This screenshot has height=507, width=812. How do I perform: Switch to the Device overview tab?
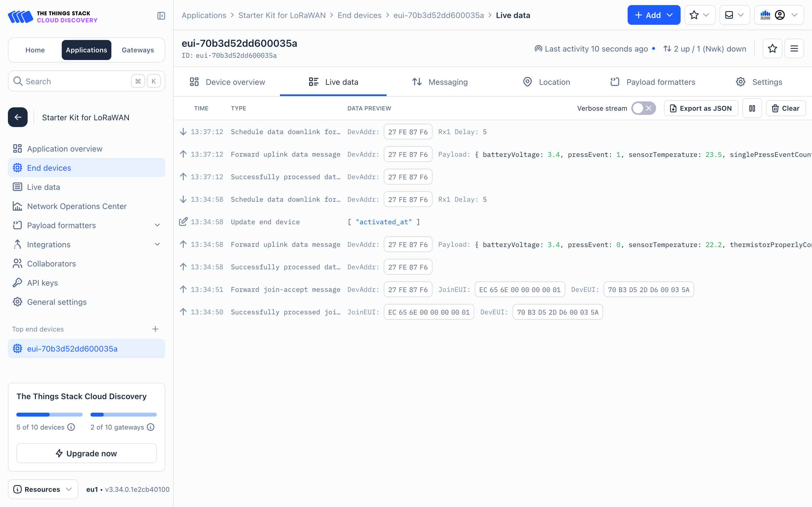click(227, 82)
